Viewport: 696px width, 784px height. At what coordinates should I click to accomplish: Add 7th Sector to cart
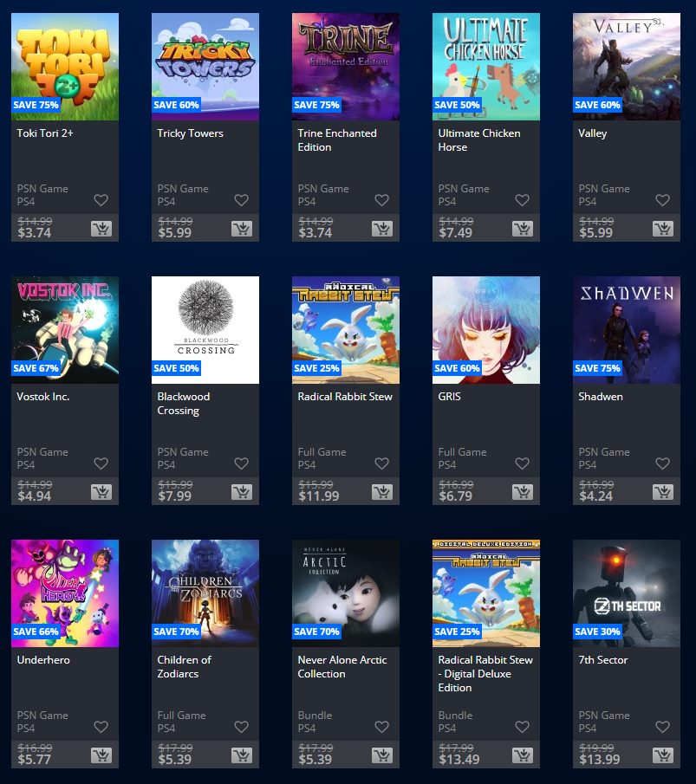[663, 755]
